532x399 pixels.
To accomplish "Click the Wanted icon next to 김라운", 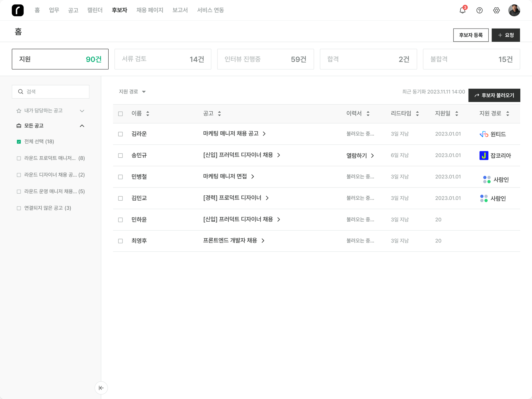I will [x=484, y=134].
